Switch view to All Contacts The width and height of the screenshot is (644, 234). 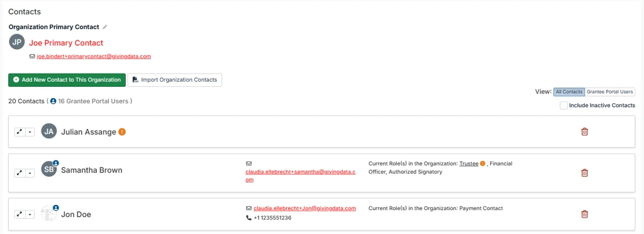click(x=569, y=92)
